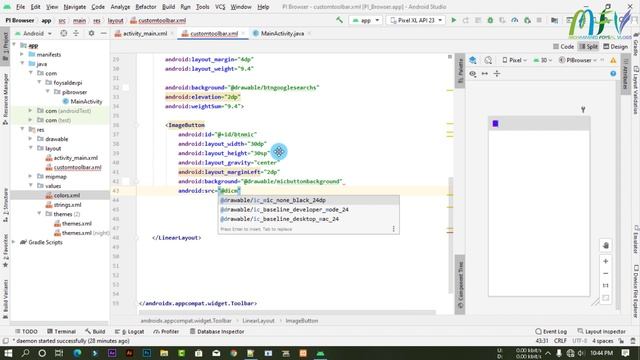The width and height of the screenshot is (640, 360).
Task: Click the default margins guideline icon
Action: coord(497,73)
